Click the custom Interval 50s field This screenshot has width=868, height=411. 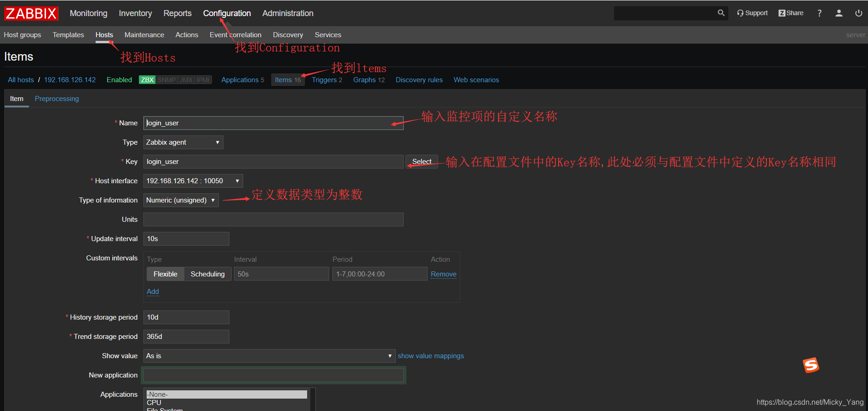[281, 274]
